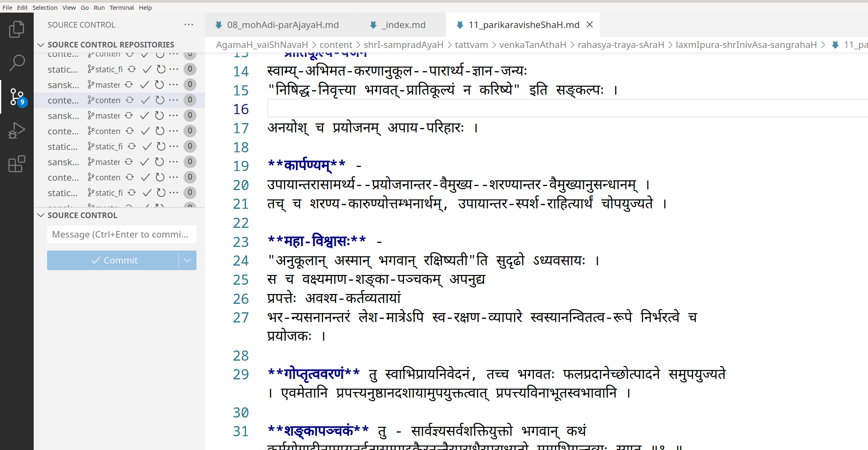This screenshot has height=450, width=868.
Task: Click commit checkmark on first static... repository
Action: point(147,69)
